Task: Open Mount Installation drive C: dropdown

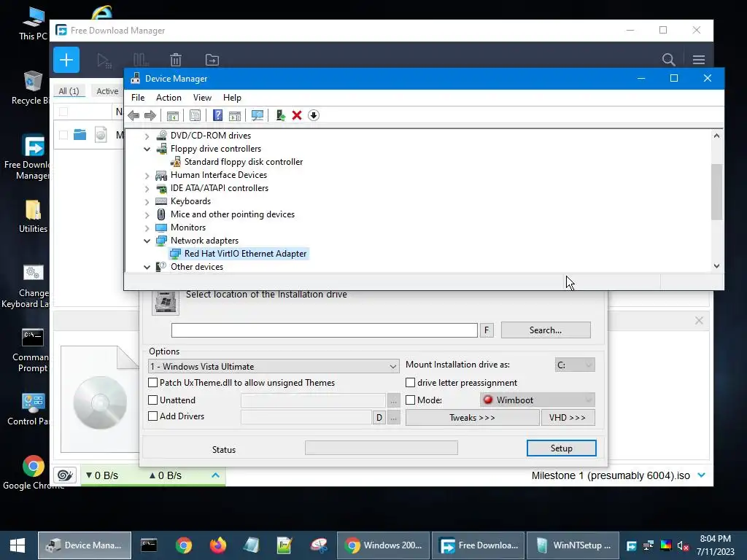Action: point(575,365)
